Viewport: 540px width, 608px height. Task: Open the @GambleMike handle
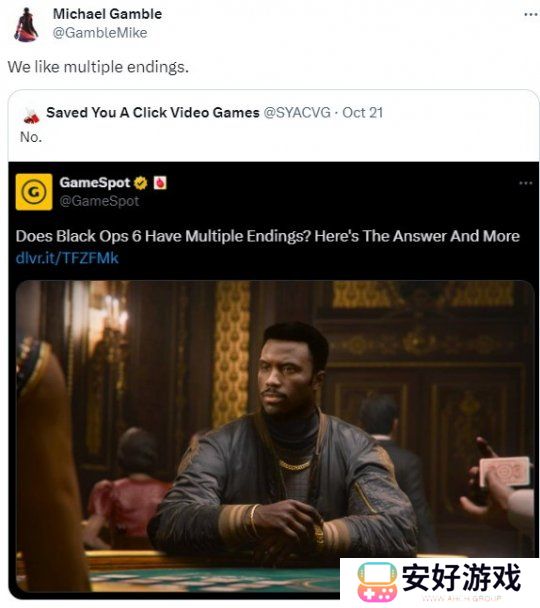pos(100,33)
